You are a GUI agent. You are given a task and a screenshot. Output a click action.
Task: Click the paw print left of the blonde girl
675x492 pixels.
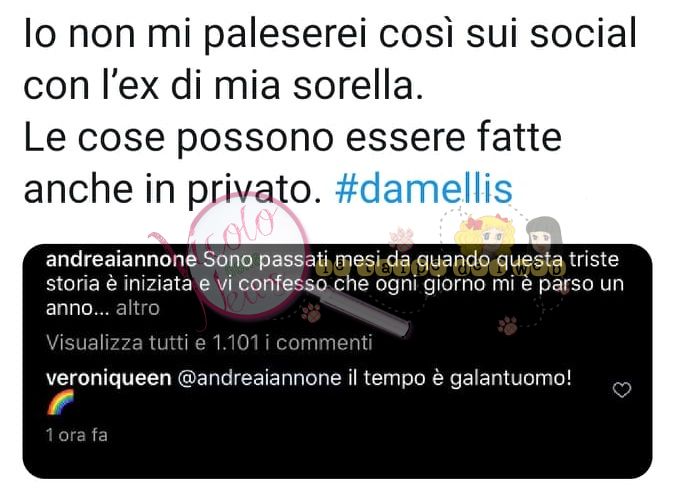(x=402, y=239)
